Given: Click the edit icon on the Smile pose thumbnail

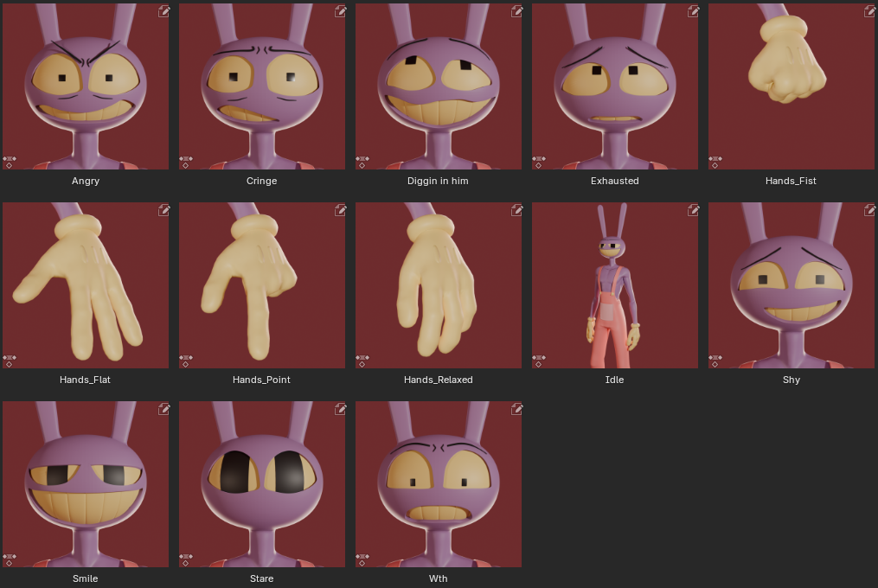Looking at the screenshot, I should tap(163, 409).
